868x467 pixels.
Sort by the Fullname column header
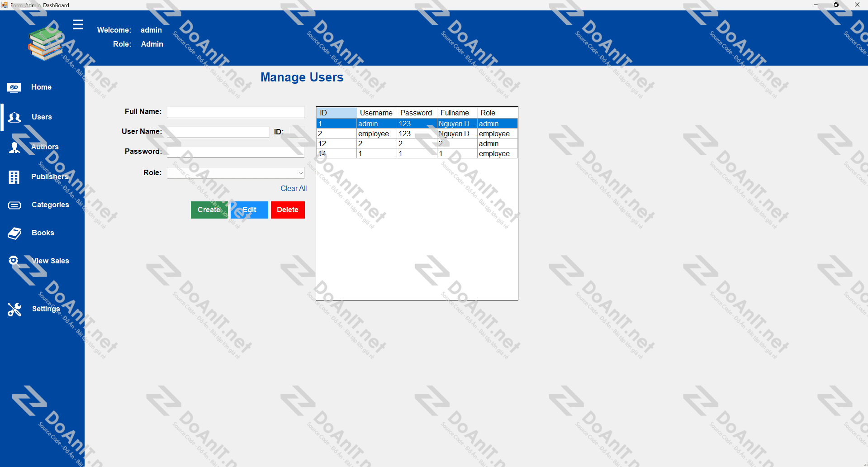(457, 113)
